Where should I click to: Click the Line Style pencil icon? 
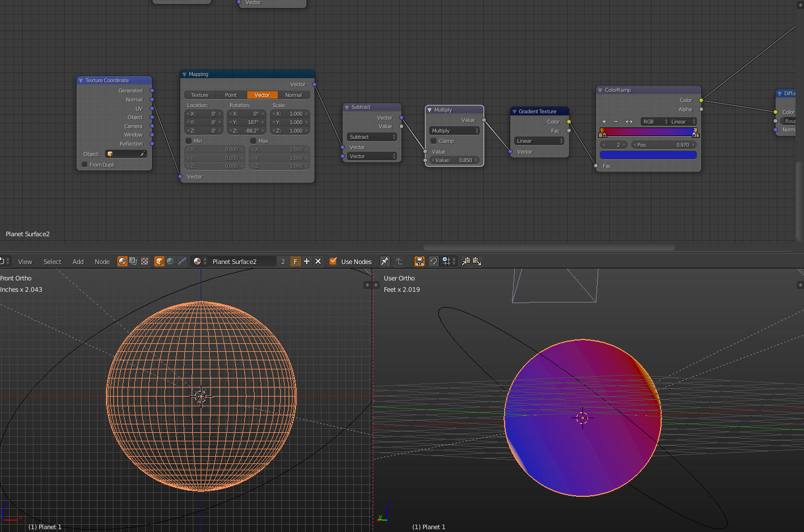(182, 261)
